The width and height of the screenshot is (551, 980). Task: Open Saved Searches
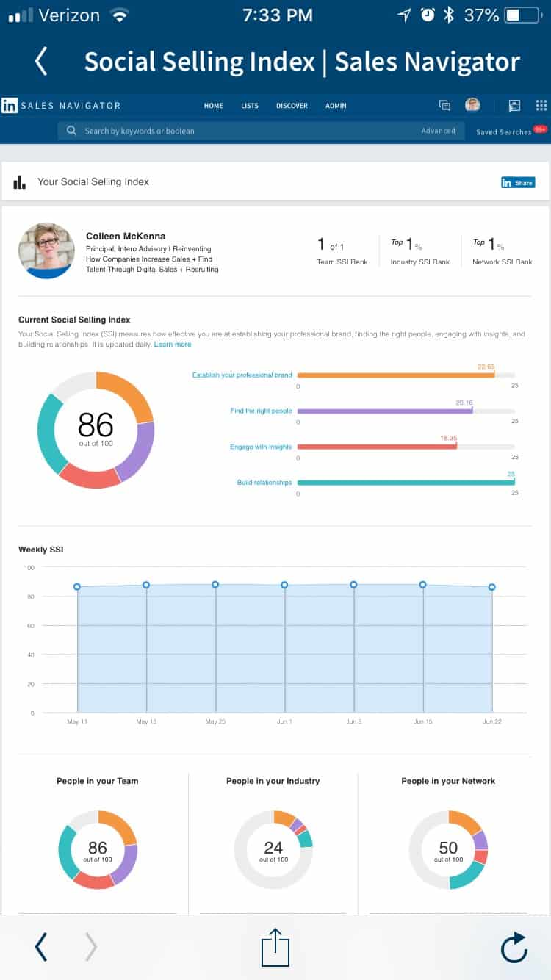pos(504,132)
